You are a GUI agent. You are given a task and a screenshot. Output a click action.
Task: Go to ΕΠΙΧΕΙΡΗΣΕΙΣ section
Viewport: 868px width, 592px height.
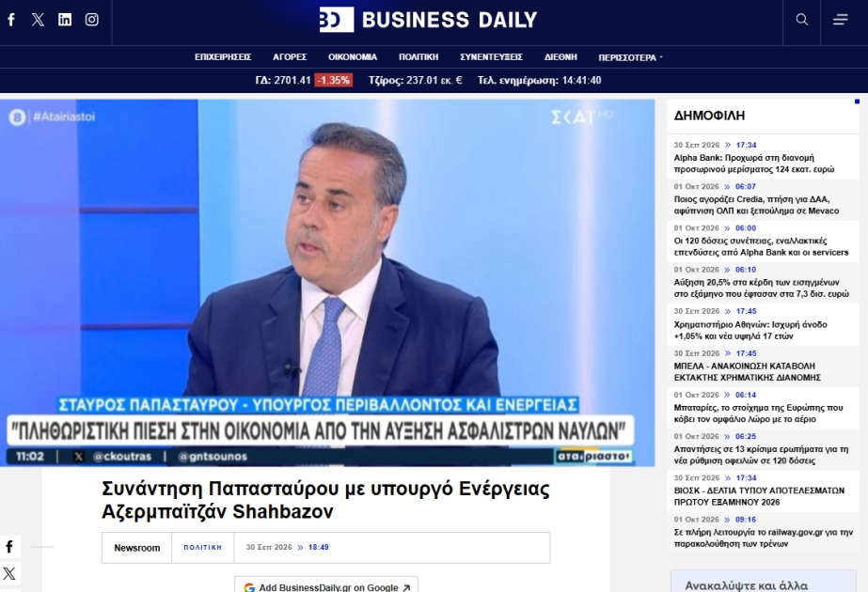click(223, 57)
